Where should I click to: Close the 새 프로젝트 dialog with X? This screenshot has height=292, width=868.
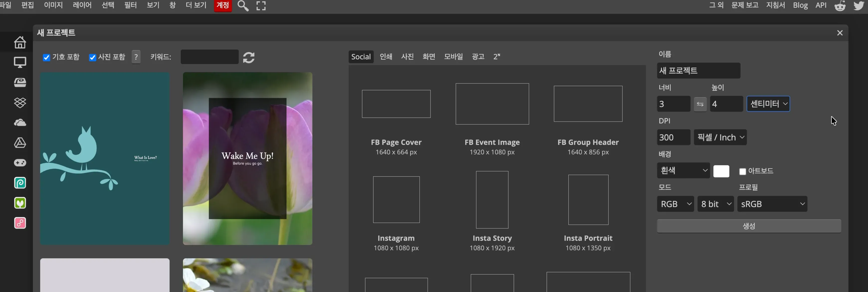click(x=840, y=33)
